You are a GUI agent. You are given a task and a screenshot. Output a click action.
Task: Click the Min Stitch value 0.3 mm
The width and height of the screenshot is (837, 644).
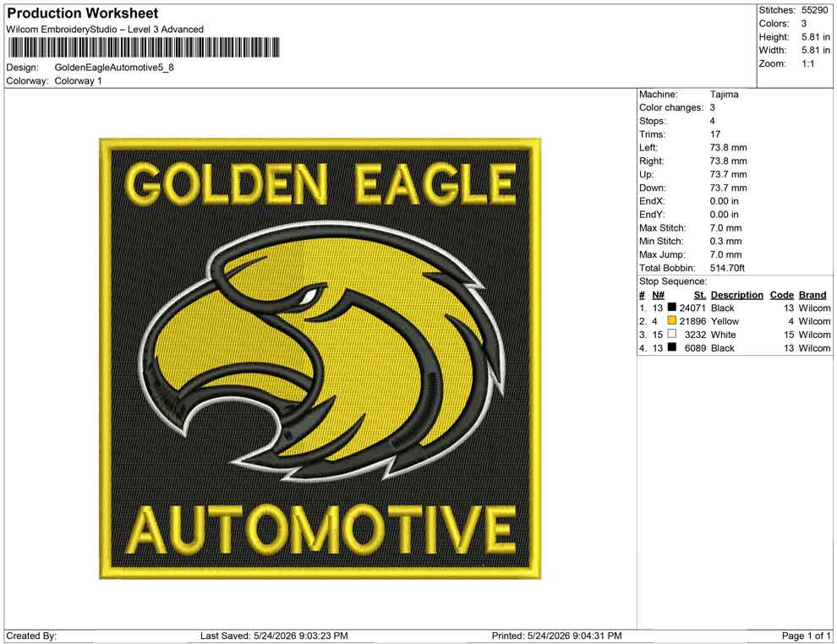(726, 241)
